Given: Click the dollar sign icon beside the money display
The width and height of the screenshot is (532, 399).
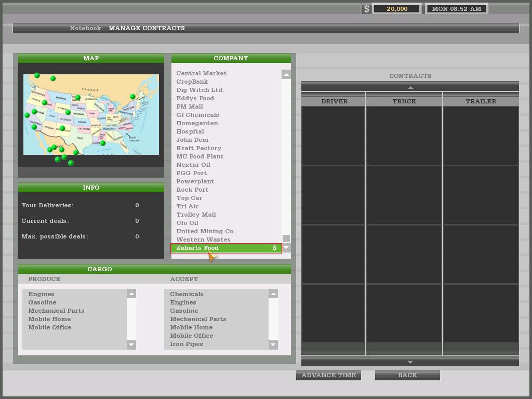Looking at the screenshot, I should [x=367, y=9].
